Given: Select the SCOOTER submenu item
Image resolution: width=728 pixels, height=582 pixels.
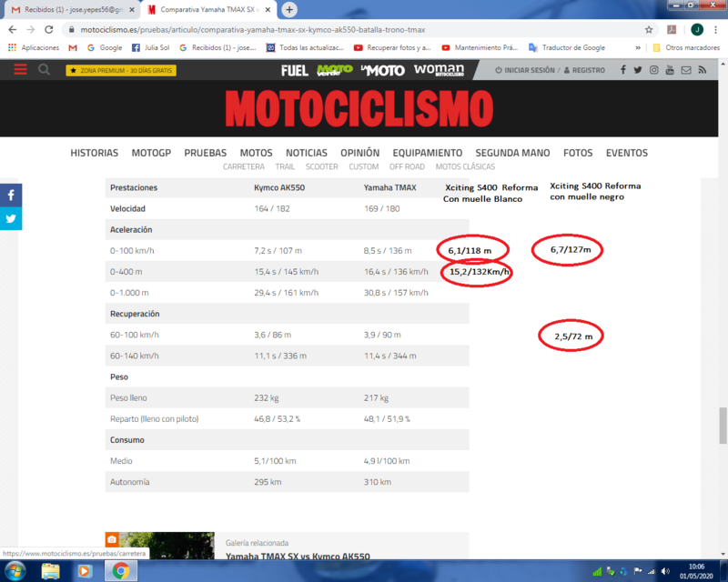Looking at the screenshot, I should 322,166.
